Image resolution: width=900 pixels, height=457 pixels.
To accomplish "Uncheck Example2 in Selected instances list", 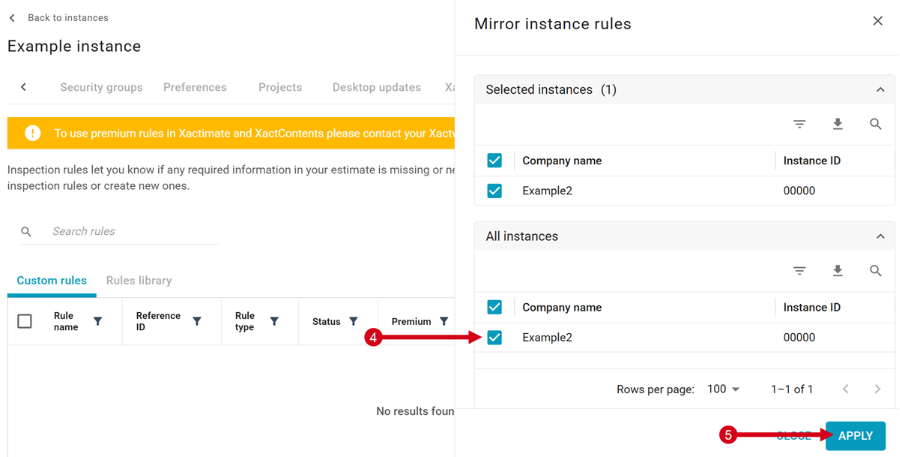I will [x=494, y=191].
